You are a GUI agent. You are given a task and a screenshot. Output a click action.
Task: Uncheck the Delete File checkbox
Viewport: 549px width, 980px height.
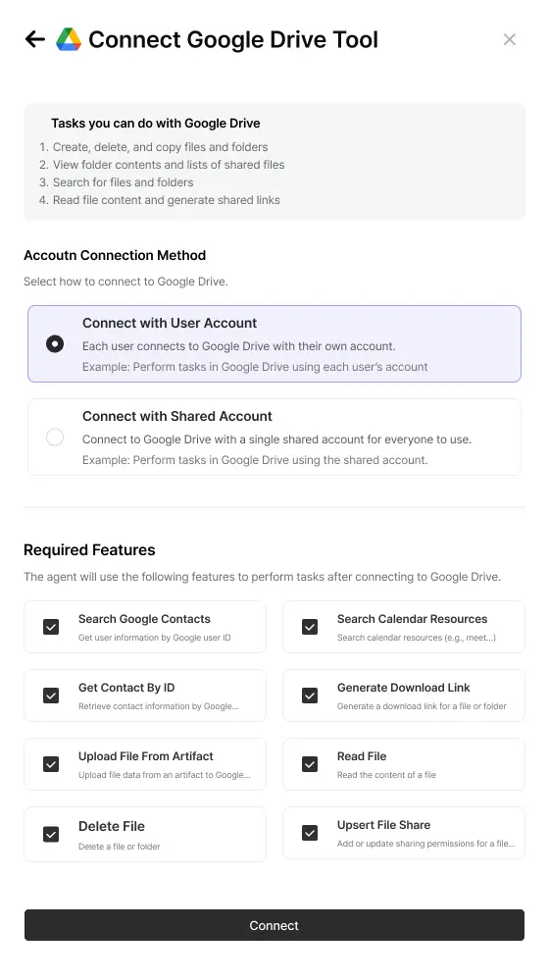[x=51, y=835]
